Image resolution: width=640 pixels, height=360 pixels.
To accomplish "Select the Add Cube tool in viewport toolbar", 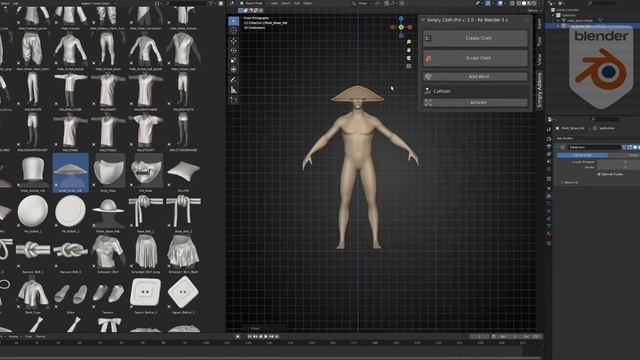I will [233, 100].
